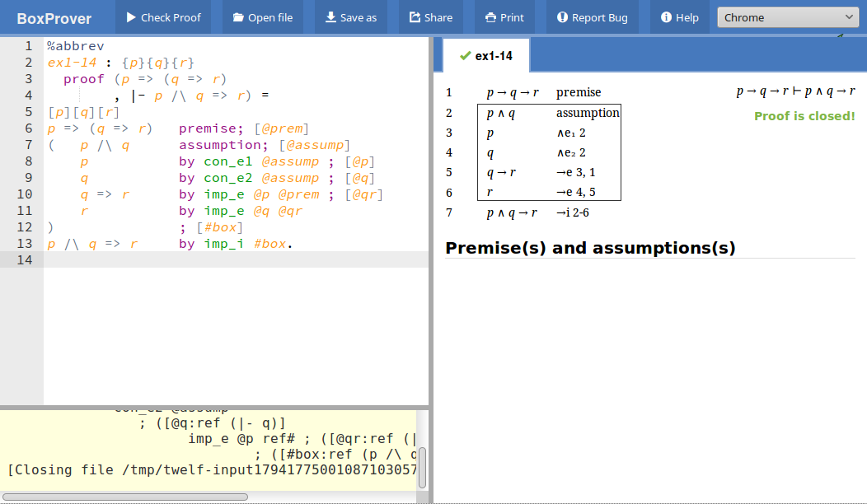The width and height of the screenshot is (867, 504).
Task: Click the horizontal scrollbar below the log
Action: 125,497
